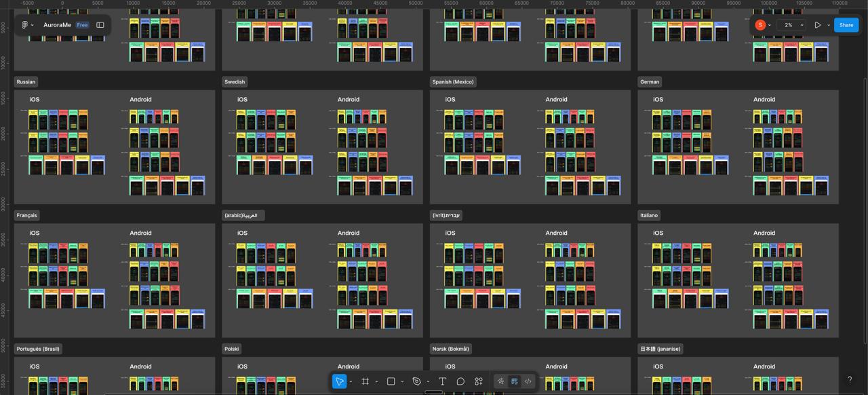Switch to Draw mode
The width and height of the screenshot is (868, 395).
pyautogui.click(x=500, y=381)
